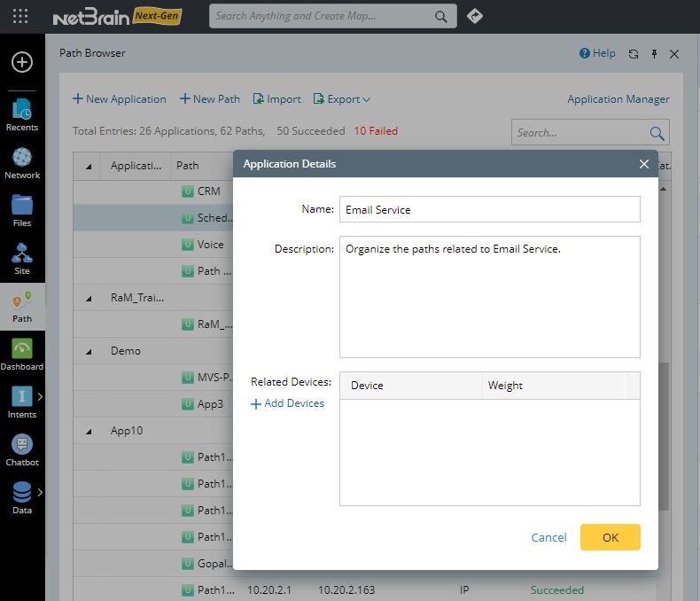This screenshot has width=700, height=601.
Task: Open the Application Manager link
Action: [x=618, y=99]
